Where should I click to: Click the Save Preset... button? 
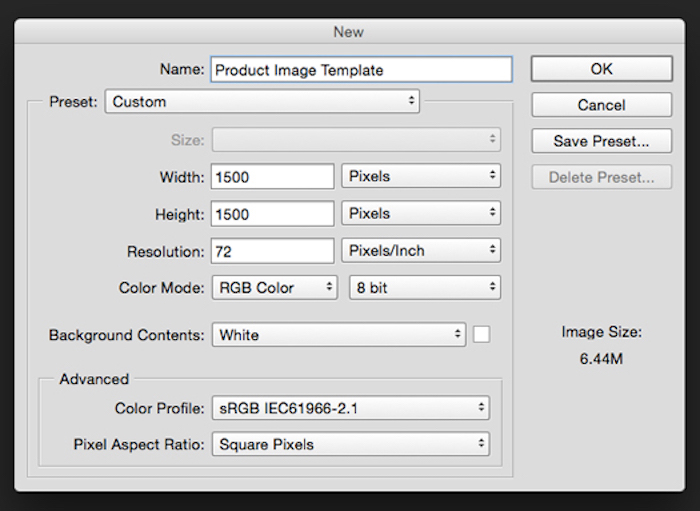point(601,141)
